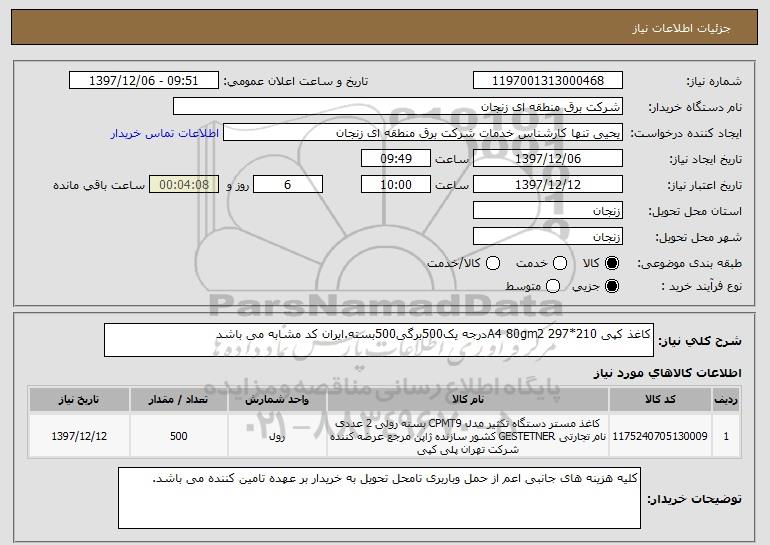This screenshot has height=545, width=770.
Task: Open the اطلاعات تماس خریدار link
Action: 165,133
